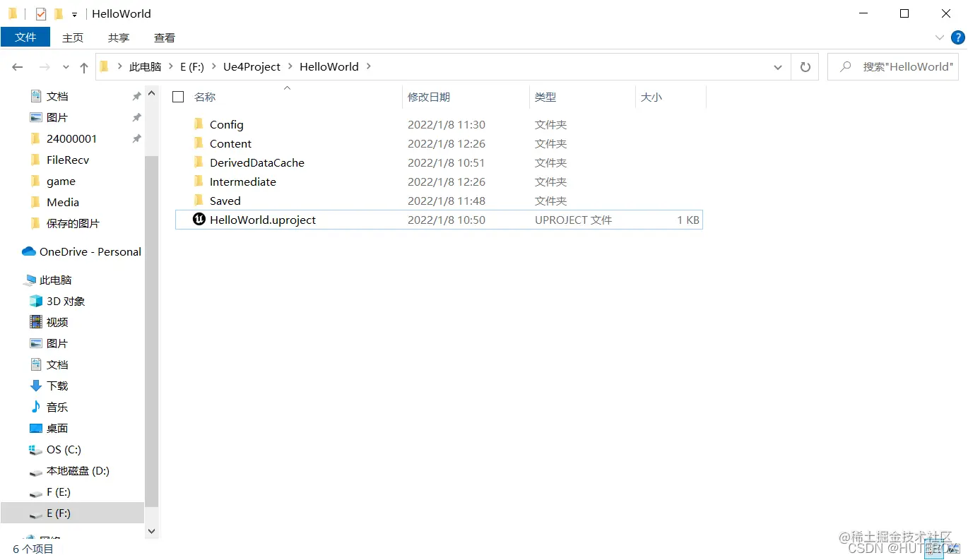Expand the chevron after 此电脑 in path
Screen dimensions: 968x560
(170, 66)
